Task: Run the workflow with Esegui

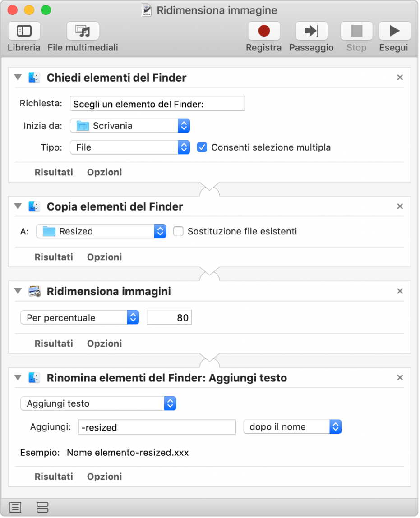Action: (394, 31)
